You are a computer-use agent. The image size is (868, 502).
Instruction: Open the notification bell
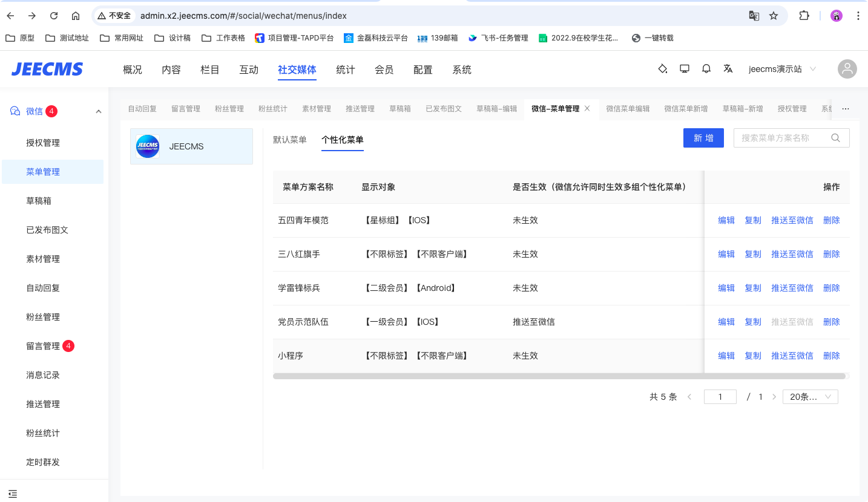click(x=706, y=69)
